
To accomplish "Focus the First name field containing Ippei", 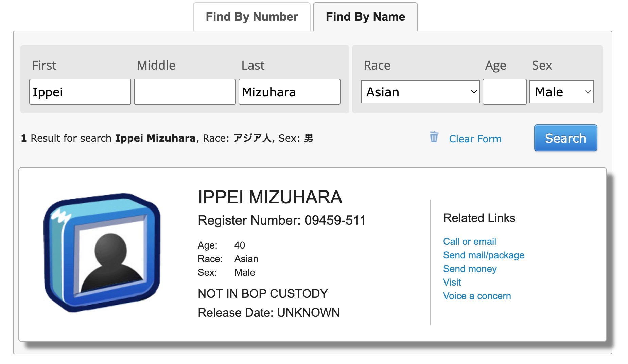I will 80,92.
